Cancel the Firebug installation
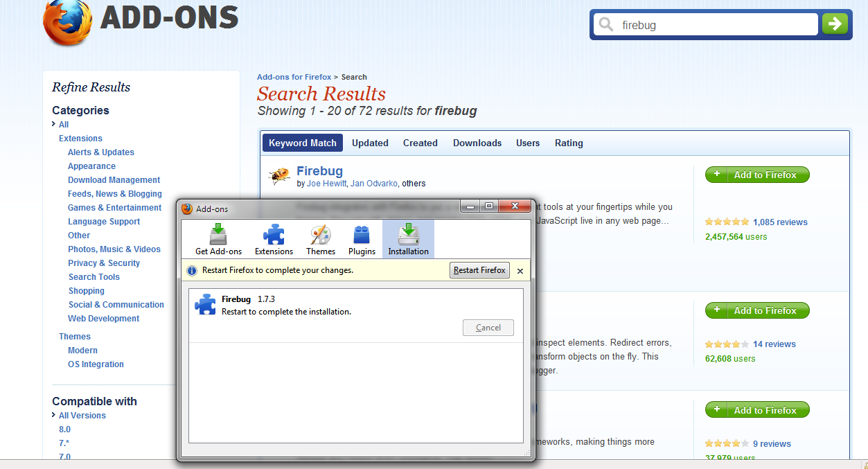 coord(488,328)
